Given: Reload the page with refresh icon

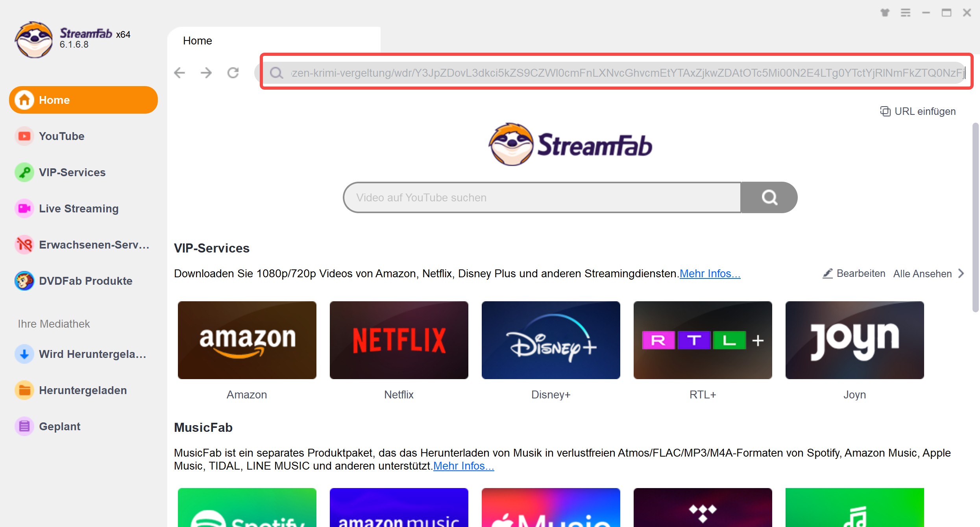Looking at the screenshot, I should coord(233,73).
